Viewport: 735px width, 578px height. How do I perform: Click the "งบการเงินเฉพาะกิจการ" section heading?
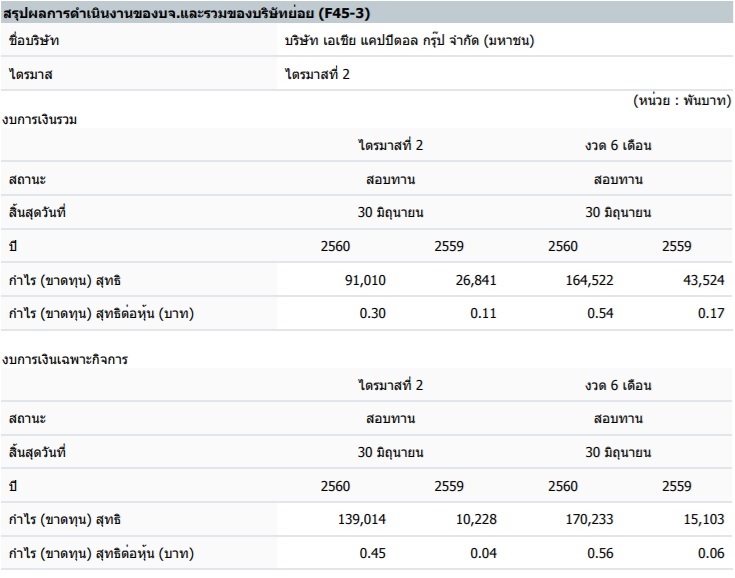[x=65, y=360]
